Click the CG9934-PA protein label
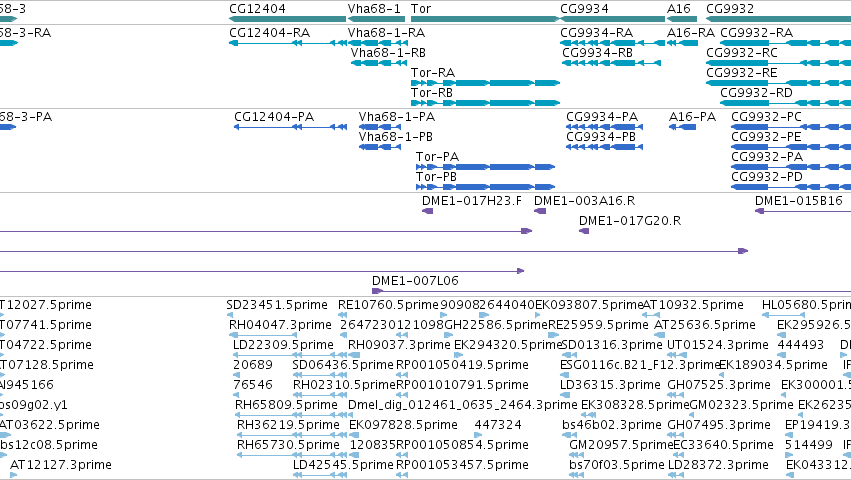The height and width of the screenshot is (480, 851). click(602, 117)
